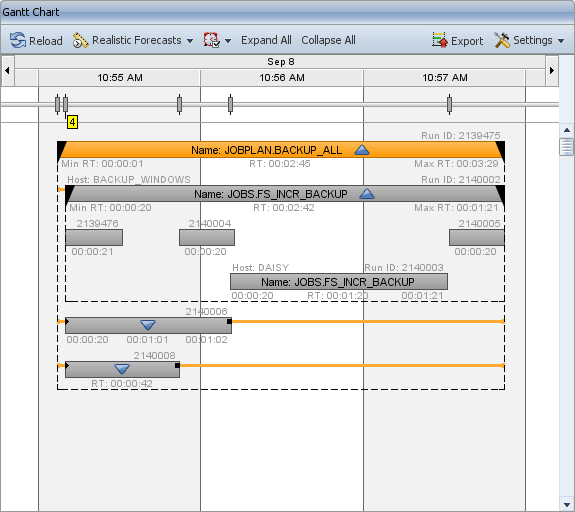Click the Run ID: 2139475 text
The height and width of the screenshot is (512, 575).
click(461, 136)
